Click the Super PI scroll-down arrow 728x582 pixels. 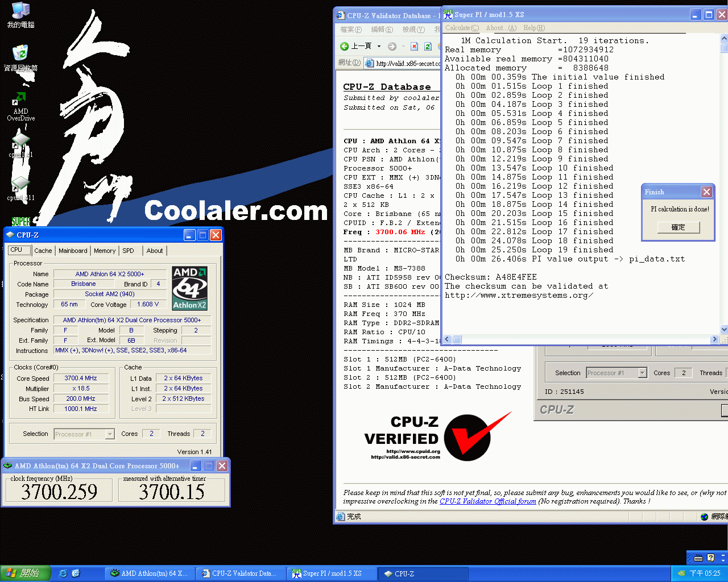pos(724,330)
